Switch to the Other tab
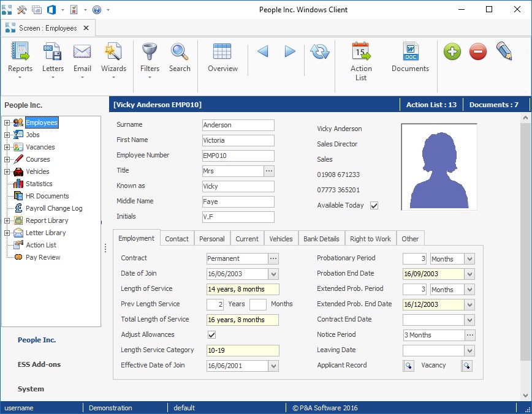Image resolution: width=532 pixels, height=414 pixels. pyautogui.click(x=410, y=239)
